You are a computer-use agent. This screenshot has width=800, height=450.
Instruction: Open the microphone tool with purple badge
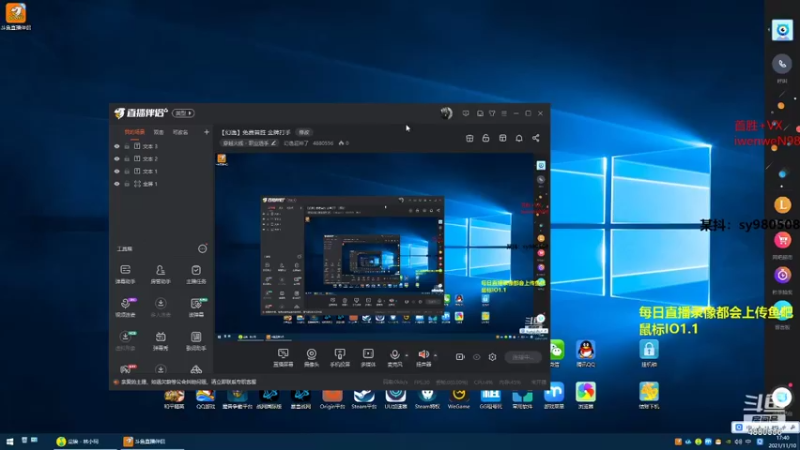[x=126, y=308]
